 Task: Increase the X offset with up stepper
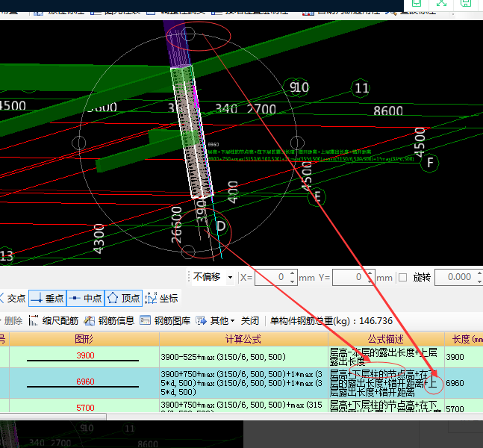pos(293,273)
